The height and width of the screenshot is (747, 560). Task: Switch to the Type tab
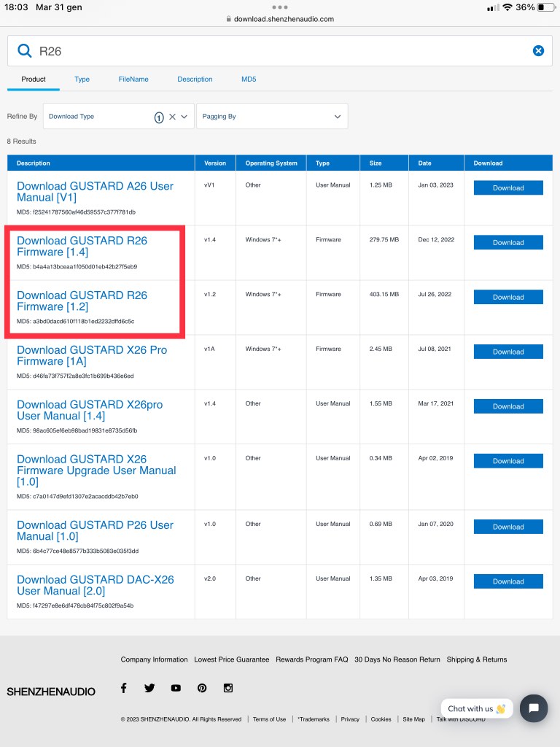coord(82,79)
